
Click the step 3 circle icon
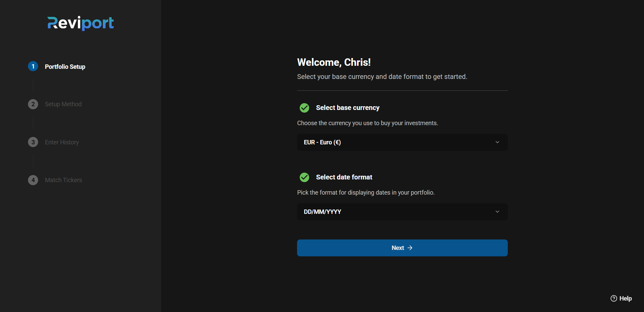coord(33,142)
